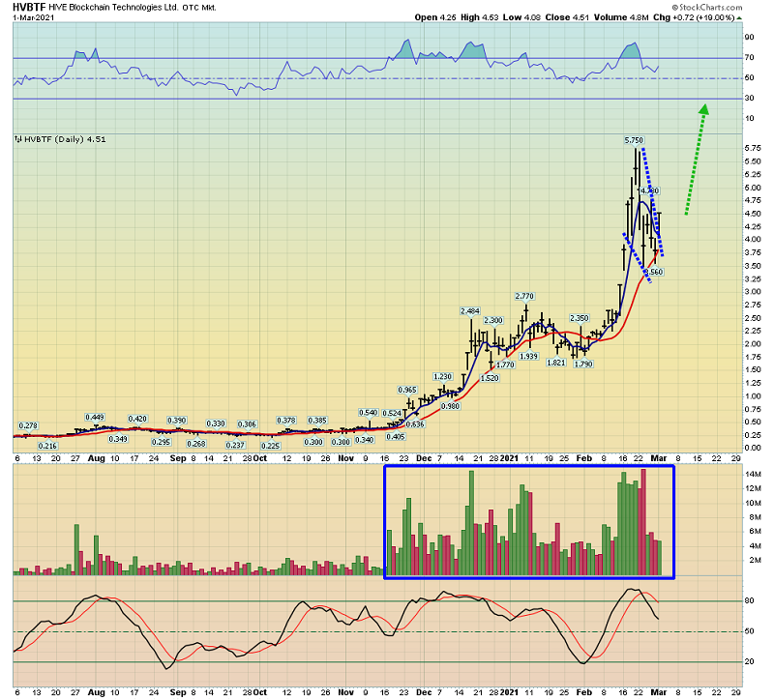
Task: Click the 5.750 peak price label
Action: (634, 140)
